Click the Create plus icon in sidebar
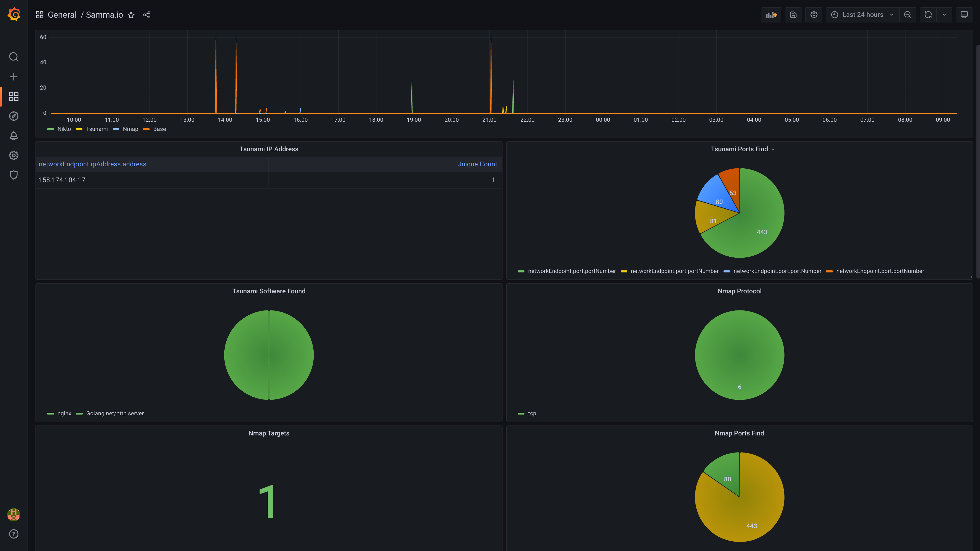The image size is (980, 551). [x=14, y=77]
